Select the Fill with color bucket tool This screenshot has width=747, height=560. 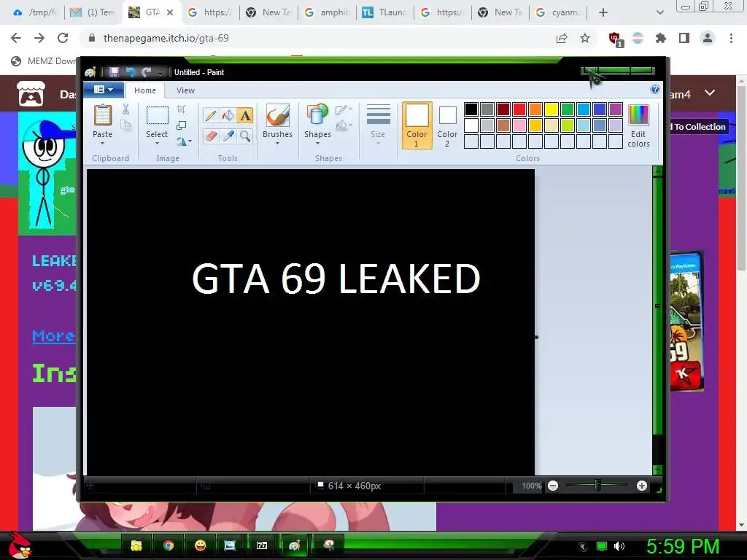(x=228, y=115)
